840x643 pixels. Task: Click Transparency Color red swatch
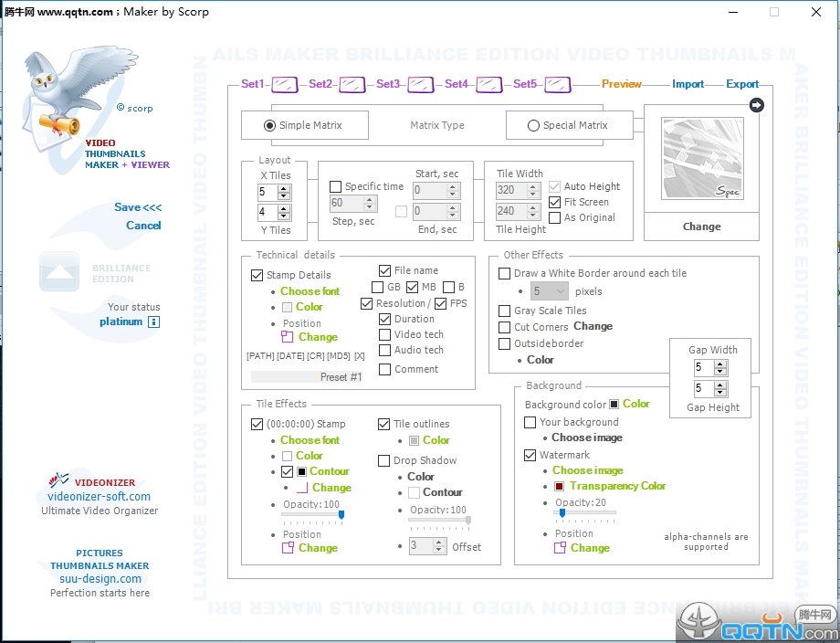(x=560, y=486)
